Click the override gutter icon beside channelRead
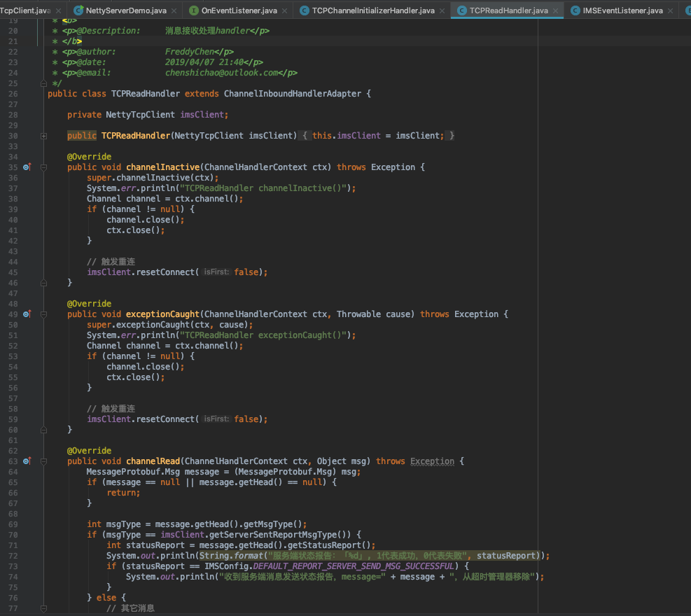691x616 pixels. tap(27, 461)
